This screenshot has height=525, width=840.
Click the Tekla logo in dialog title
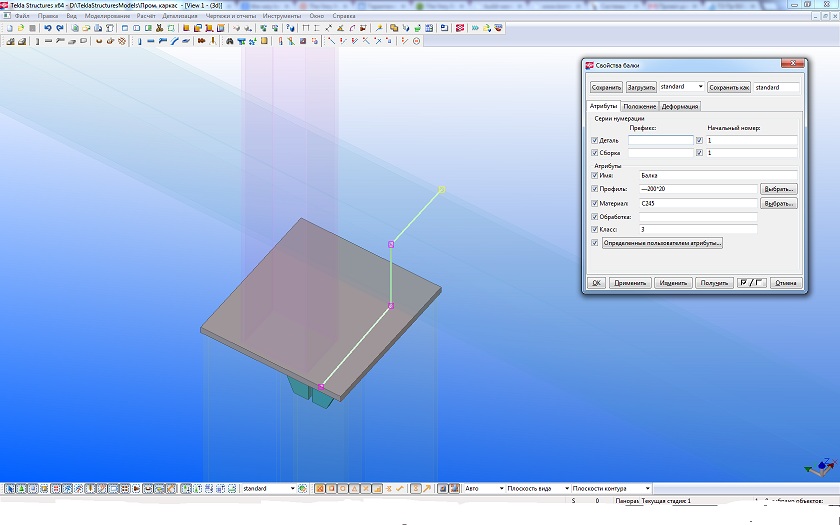coord(590,66)
